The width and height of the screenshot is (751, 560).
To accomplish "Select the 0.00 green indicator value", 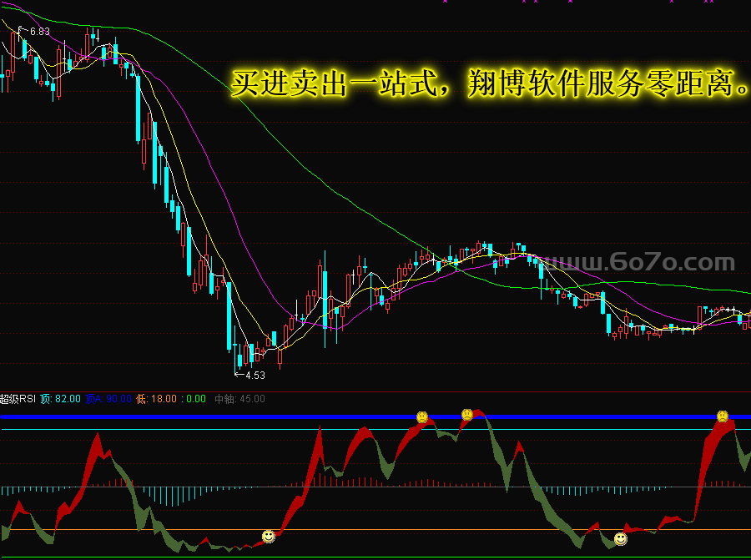I will [195, 399].
